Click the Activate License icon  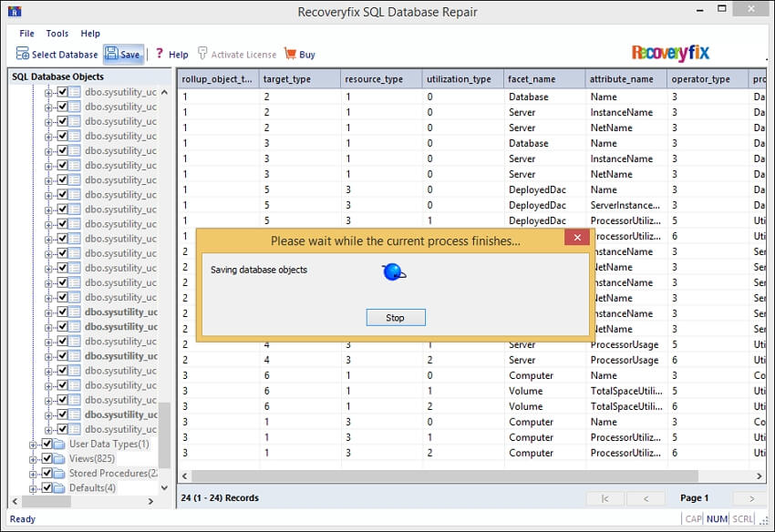(202, 53)
